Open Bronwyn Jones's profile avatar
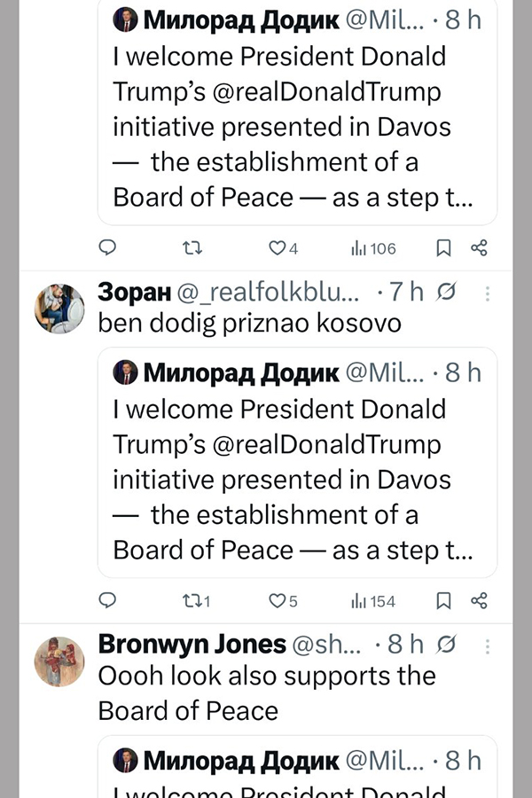Screen dimensions: 532x798 59,661
